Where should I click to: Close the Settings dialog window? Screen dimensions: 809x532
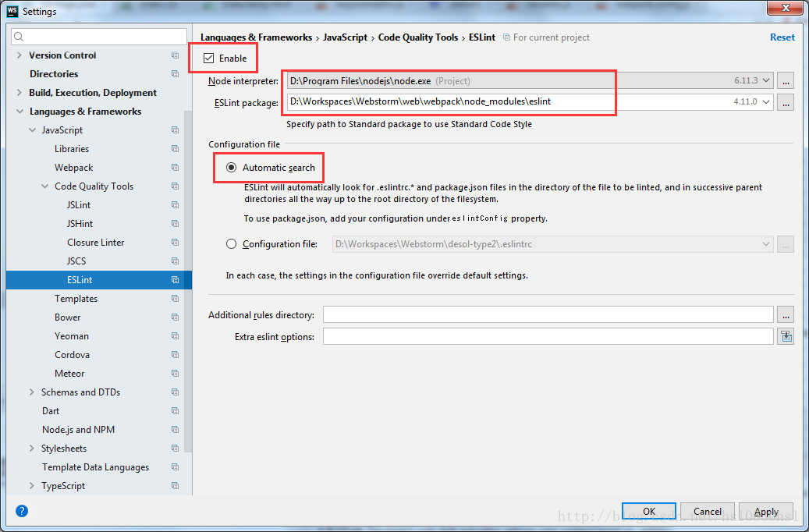[786, 8]
